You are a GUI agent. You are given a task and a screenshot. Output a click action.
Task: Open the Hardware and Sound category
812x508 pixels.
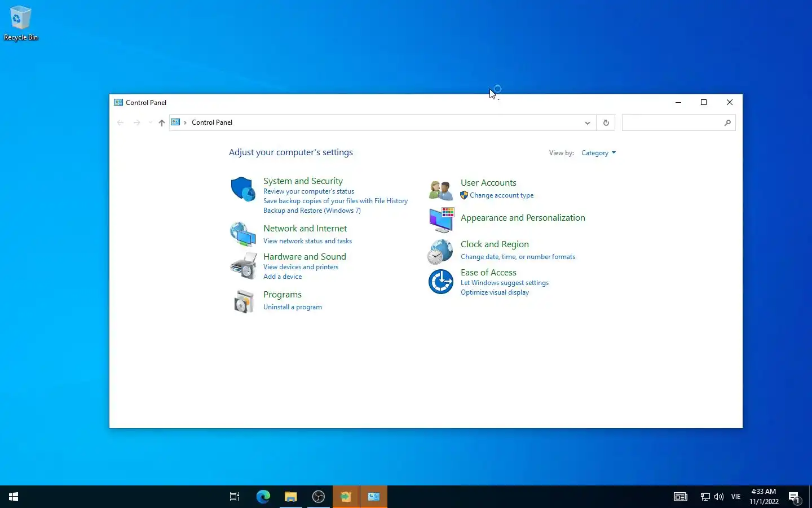(x=304, y=256)
